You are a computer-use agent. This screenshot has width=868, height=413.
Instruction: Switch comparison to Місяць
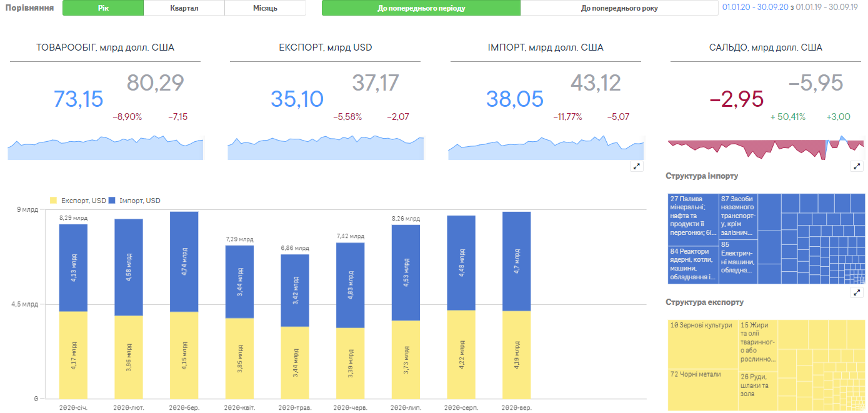(266, 8)
